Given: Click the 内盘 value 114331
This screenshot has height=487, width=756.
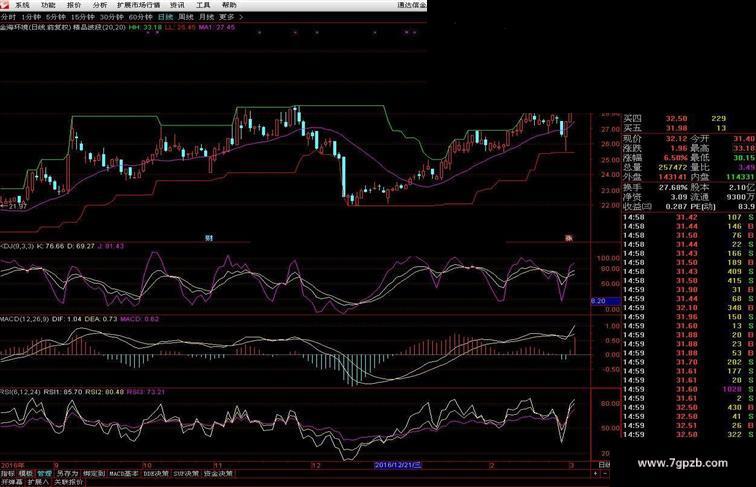Looking at the screenshot, I should 741,177.
